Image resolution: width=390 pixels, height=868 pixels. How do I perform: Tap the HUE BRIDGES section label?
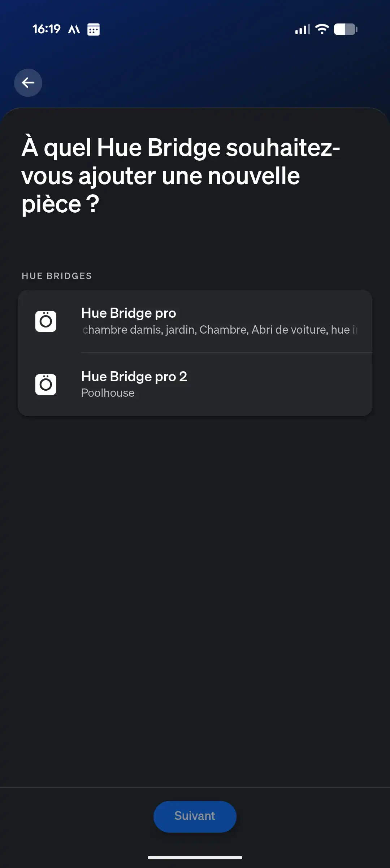coord(57,276)
